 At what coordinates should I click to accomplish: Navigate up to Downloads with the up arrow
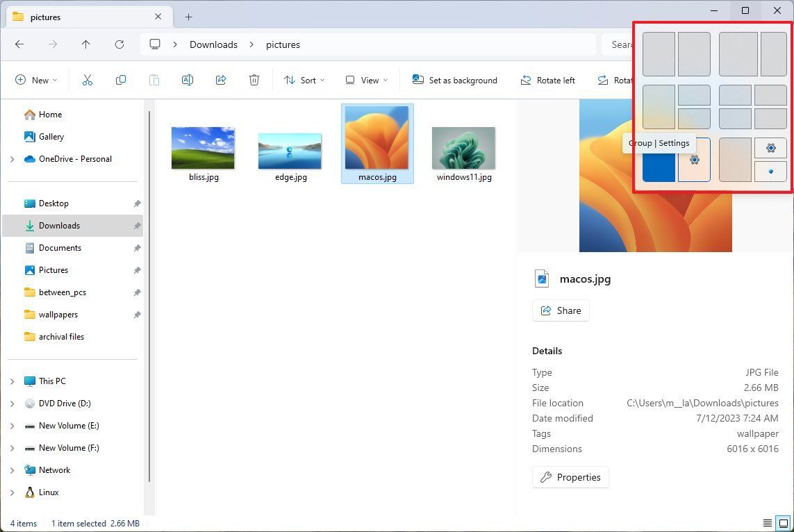[85, 44]
